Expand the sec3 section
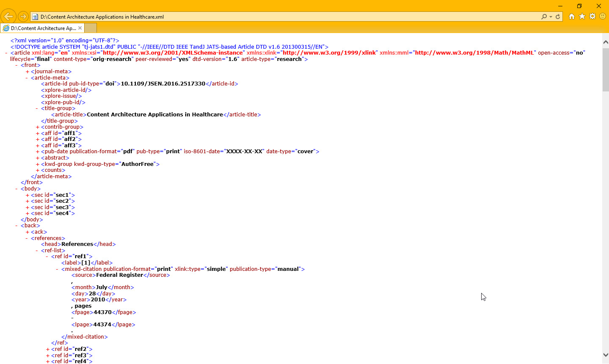609x364 pixels. point(27,207)
